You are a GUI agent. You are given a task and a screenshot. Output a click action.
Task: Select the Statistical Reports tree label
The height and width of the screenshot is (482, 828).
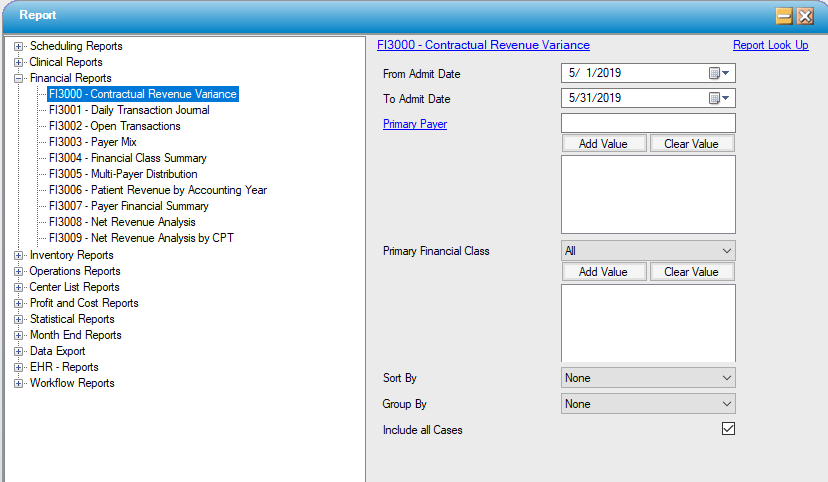point(72,319)
